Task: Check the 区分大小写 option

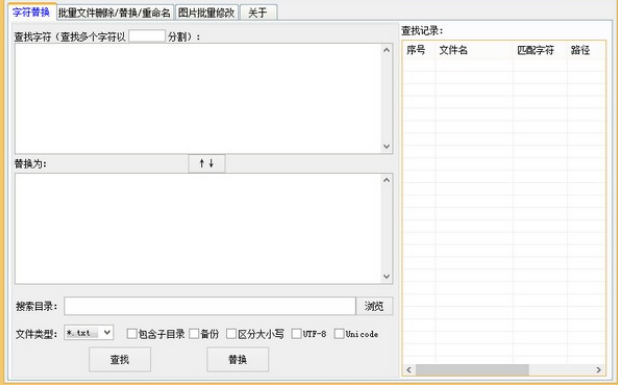Action: pos(231,334)
